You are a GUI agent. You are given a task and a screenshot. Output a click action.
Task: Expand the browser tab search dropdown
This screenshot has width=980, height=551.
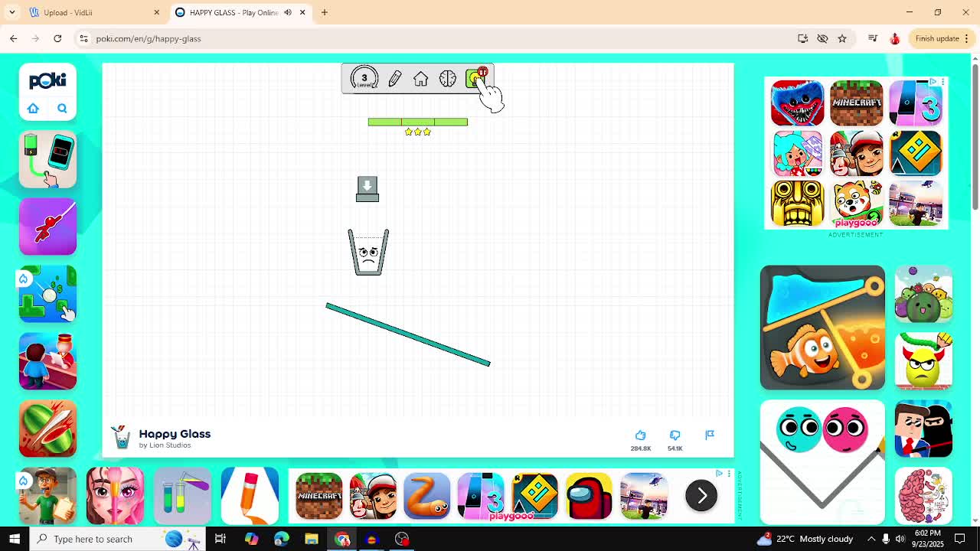[x=12, y=12]
